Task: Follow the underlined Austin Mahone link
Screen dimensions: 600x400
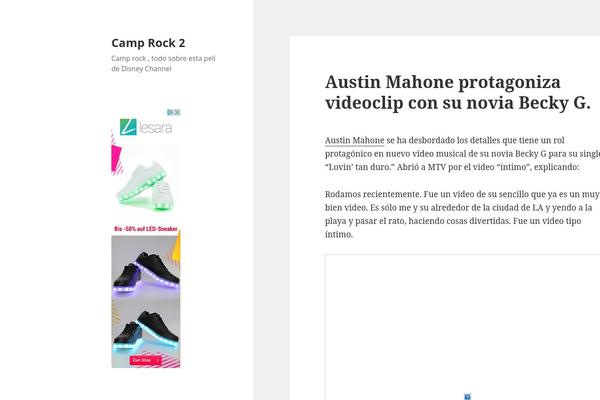Action: point(354,140)
